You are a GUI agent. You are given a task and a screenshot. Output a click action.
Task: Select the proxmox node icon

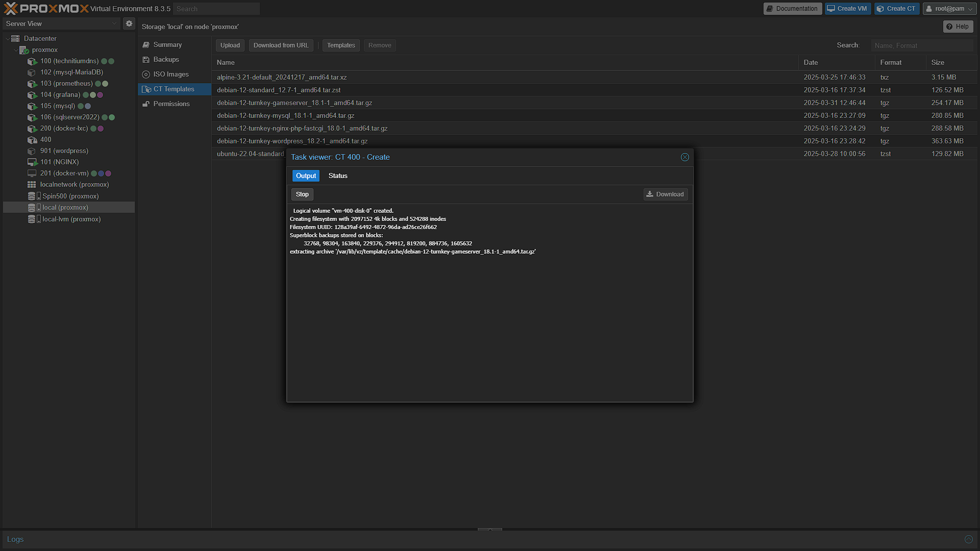pos(24,50)
